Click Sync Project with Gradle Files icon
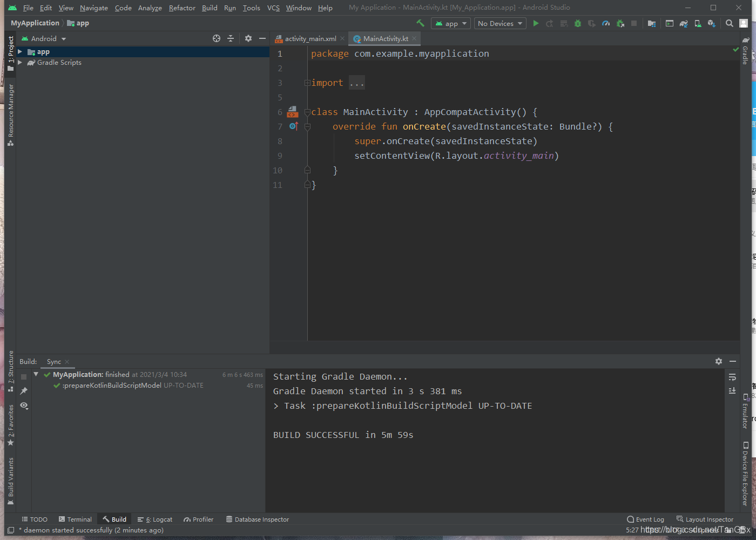This screenshot has width=756, height=540. [684, 23]
